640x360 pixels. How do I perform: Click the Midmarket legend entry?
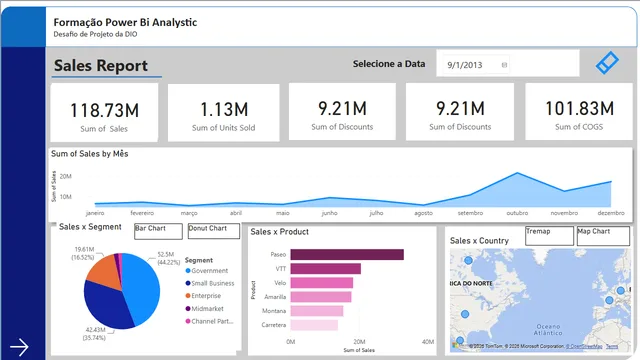204,309
